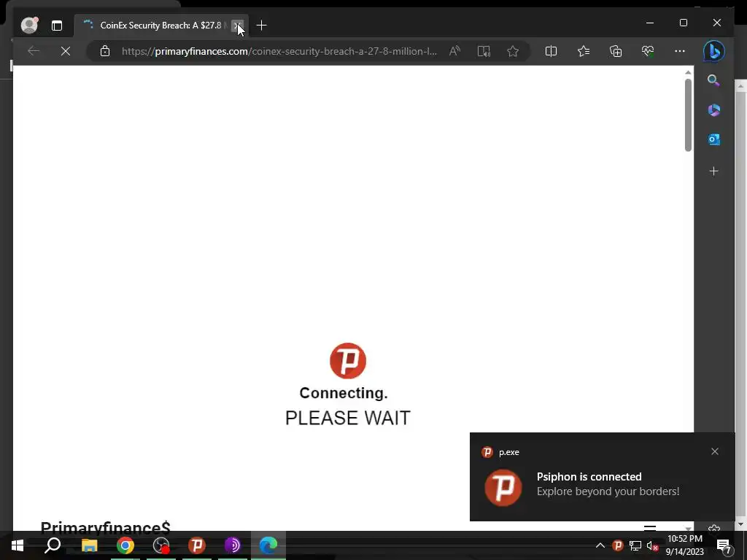Click the Psiphon system tray icon
This screenshot has height=560, width=747.
pyautogui.click(x=618, y=545)
